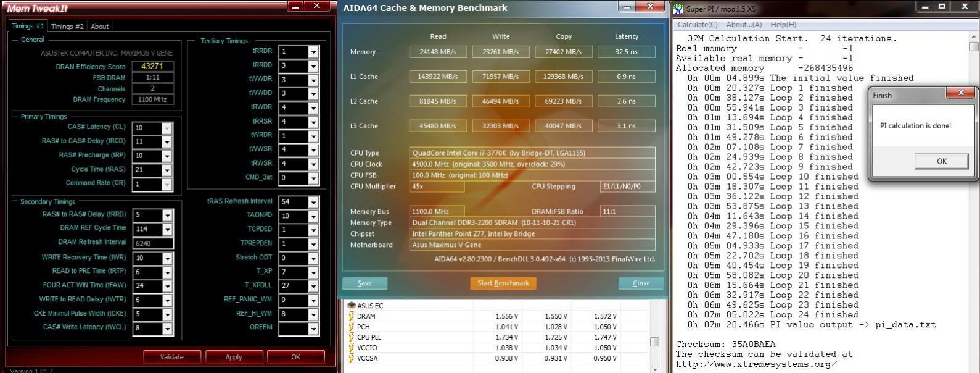Click the Super PI title bar app icon
The width and height of the screenshot is (980, 373).
click(678, 9)
